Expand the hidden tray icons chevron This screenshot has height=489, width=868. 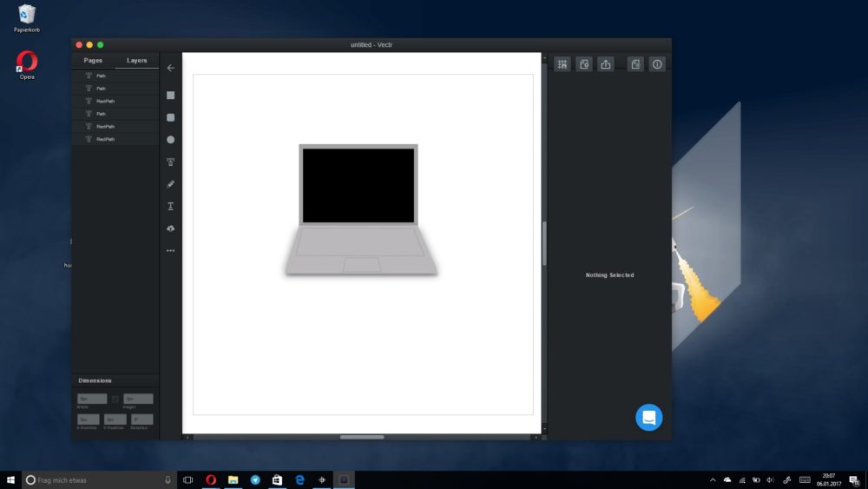point(713,479)
